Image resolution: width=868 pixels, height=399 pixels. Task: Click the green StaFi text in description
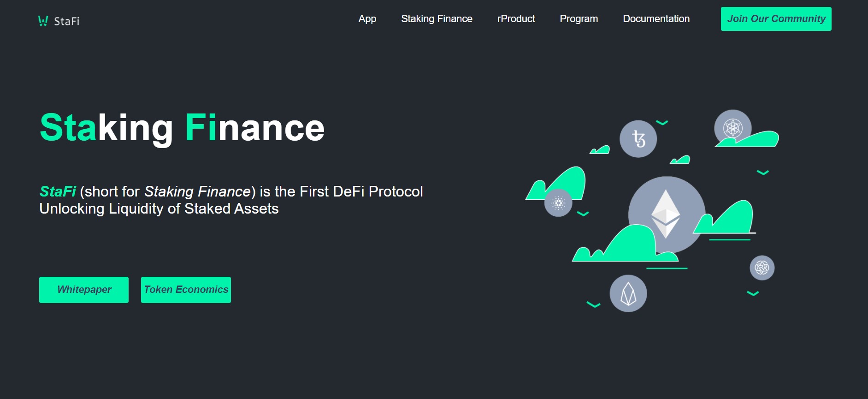[58, 191]
